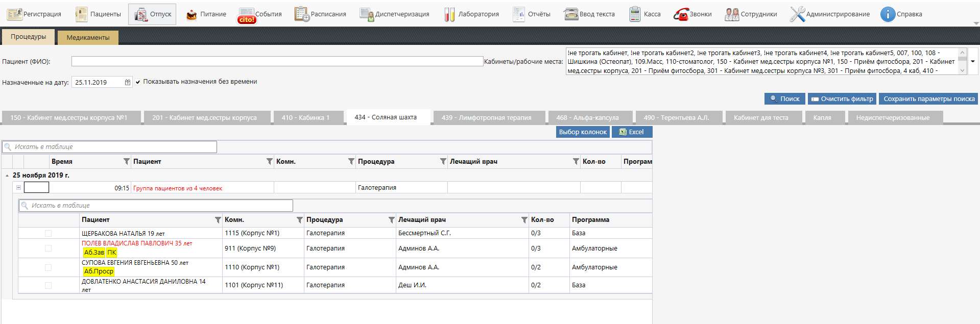Check the box for Щербакова Наталья row

click(x=48, y=233)
